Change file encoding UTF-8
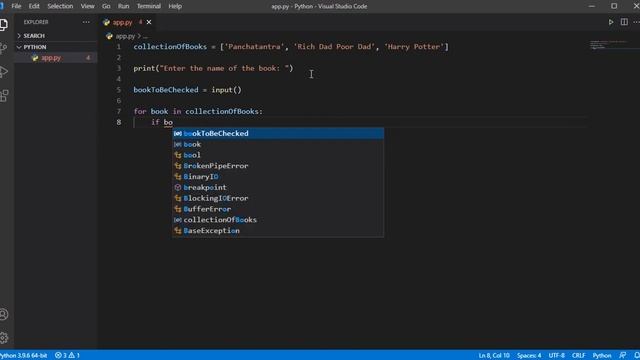Viewport: 640px width, 360px height. tap(557, 355)
